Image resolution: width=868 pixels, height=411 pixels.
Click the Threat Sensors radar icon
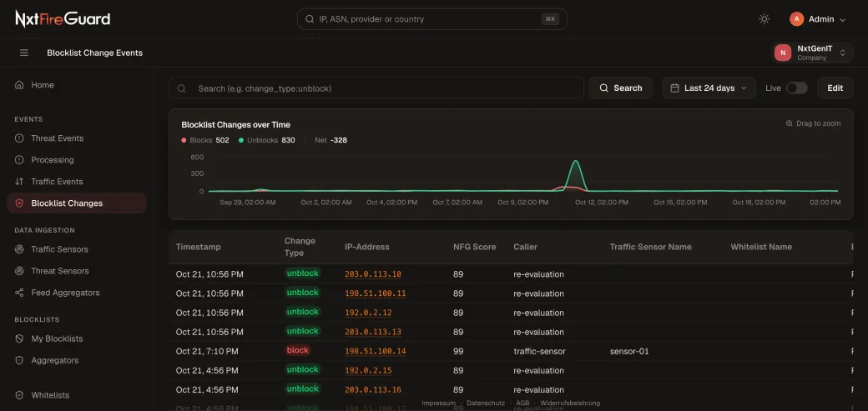point(19,271)
